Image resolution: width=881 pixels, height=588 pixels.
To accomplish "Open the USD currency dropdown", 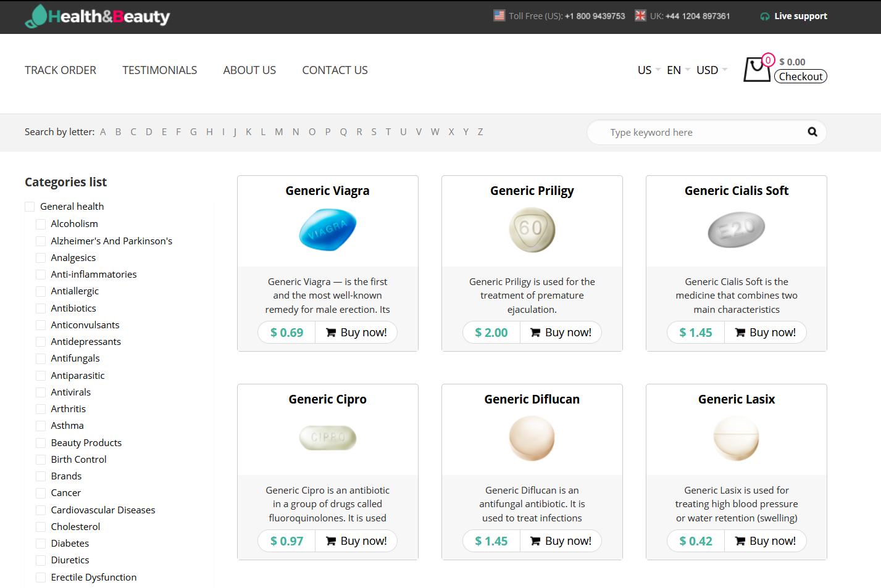I will [712, 70].
